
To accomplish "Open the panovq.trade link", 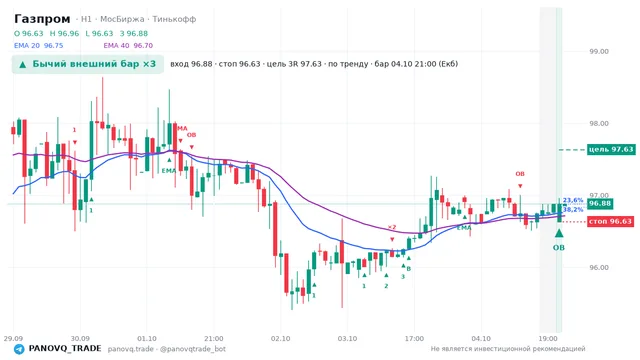I will tap(131, 349).
